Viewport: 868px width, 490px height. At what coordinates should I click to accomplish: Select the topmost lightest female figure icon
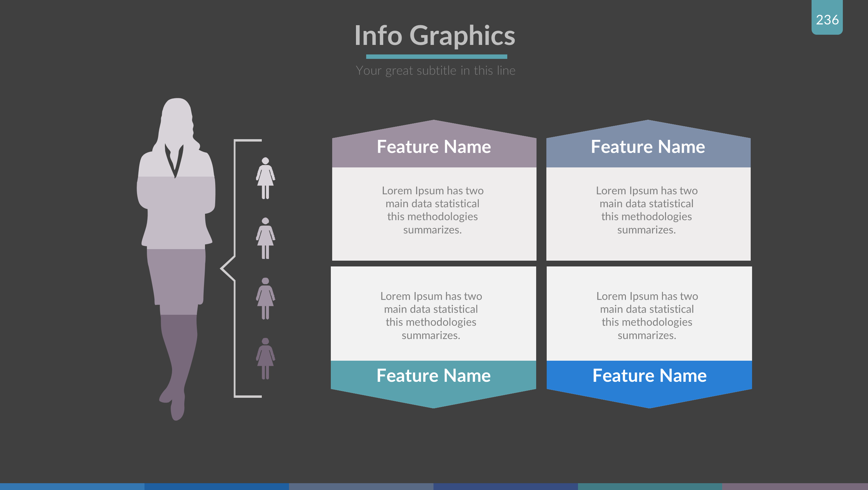coord(265,178)
